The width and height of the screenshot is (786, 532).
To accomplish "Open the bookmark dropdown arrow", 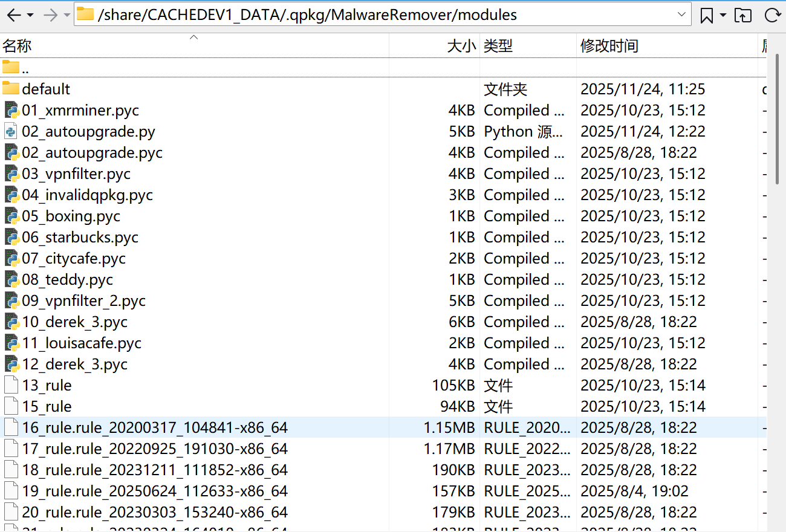I will 723,15.
